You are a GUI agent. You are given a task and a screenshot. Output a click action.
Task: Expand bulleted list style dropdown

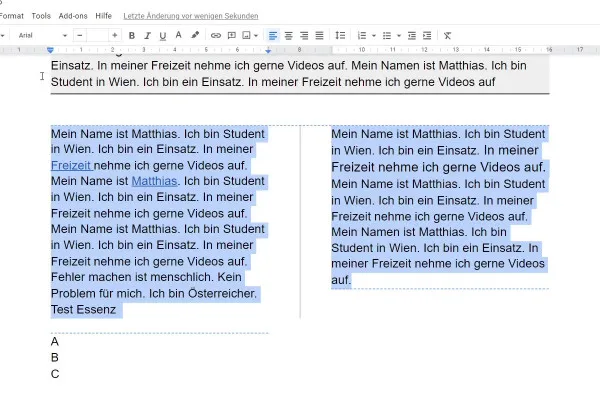click(399, 36)
